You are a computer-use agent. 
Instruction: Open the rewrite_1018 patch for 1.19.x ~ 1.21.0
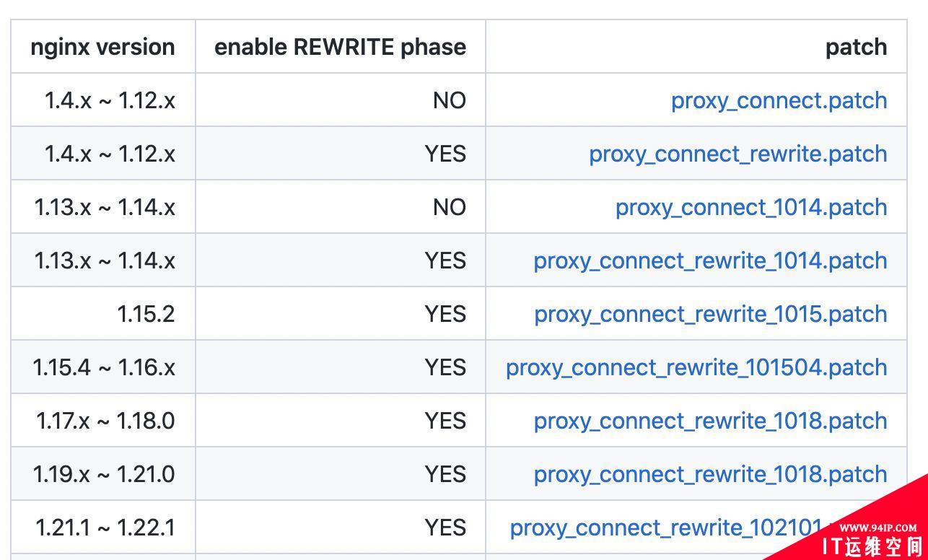point(711,474)
